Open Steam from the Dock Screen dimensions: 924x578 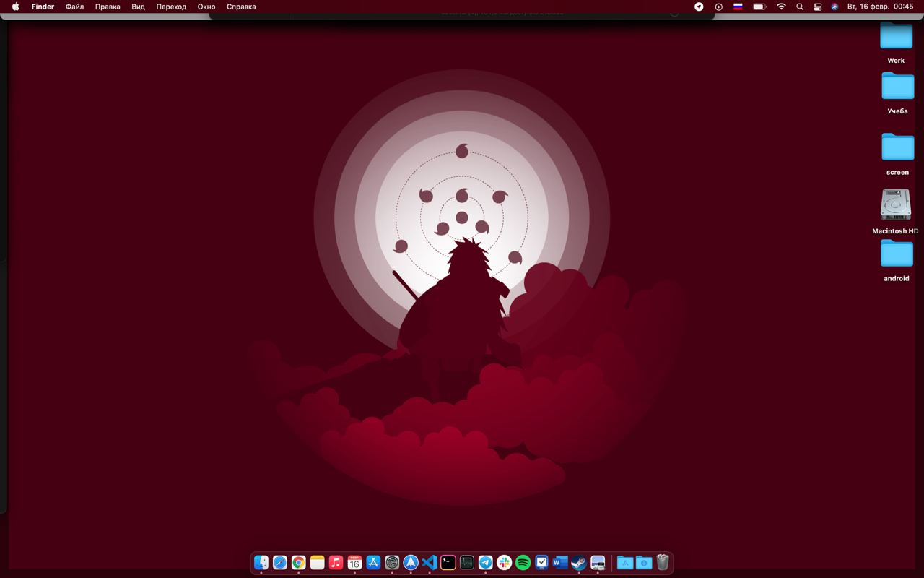tap(579, 562)
